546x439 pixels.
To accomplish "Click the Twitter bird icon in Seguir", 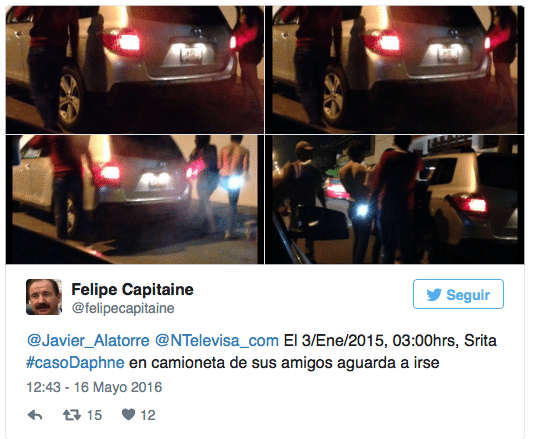I will 434,295.
